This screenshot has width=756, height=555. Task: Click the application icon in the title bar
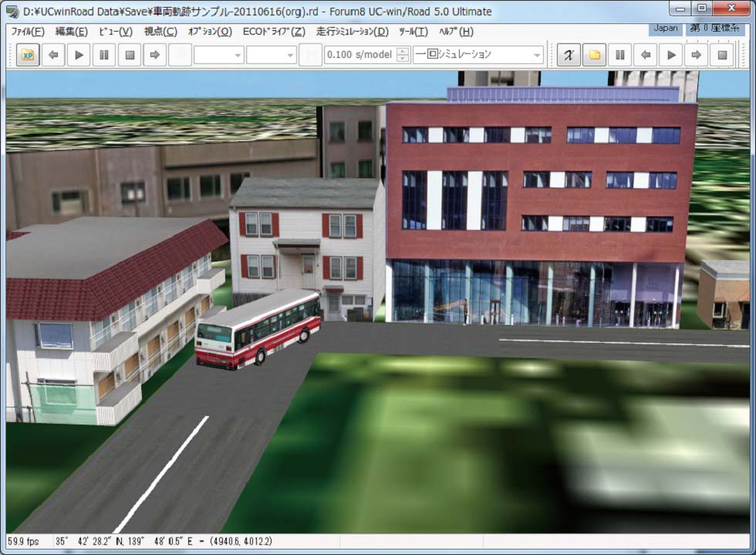click(12, 11)
